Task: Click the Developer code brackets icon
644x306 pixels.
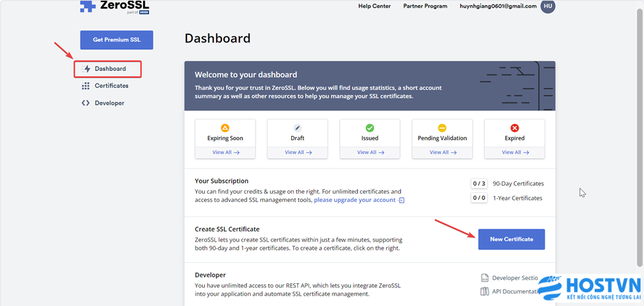Action: pyautogui.click(x=86, y=103)
